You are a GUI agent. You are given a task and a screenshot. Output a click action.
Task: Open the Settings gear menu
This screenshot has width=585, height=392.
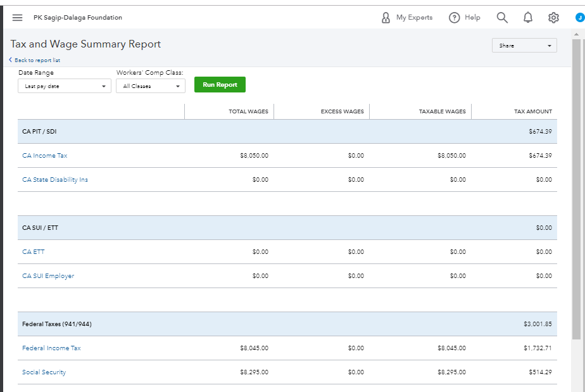(x=553, y=17)
